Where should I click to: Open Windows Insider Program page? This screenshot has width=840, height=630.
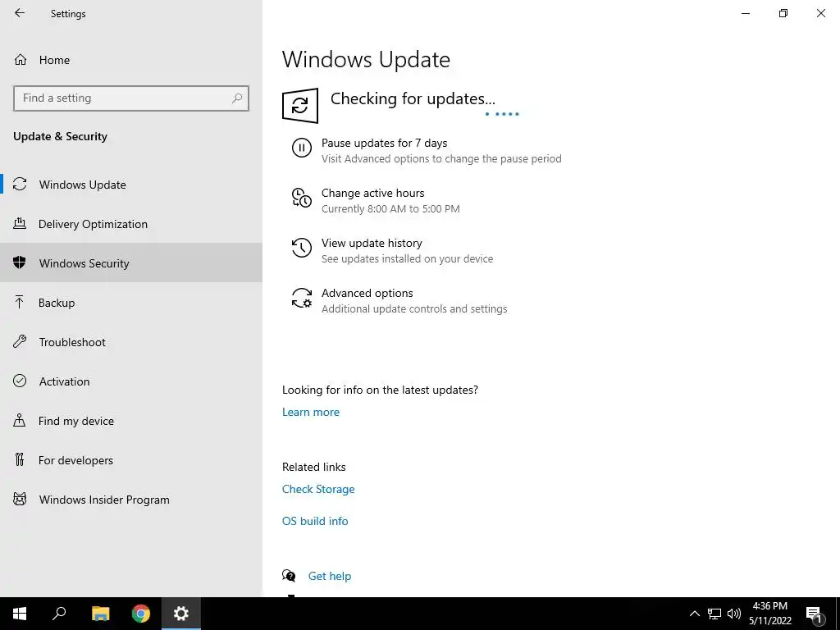pyautogui.click(x=131, y=500)
